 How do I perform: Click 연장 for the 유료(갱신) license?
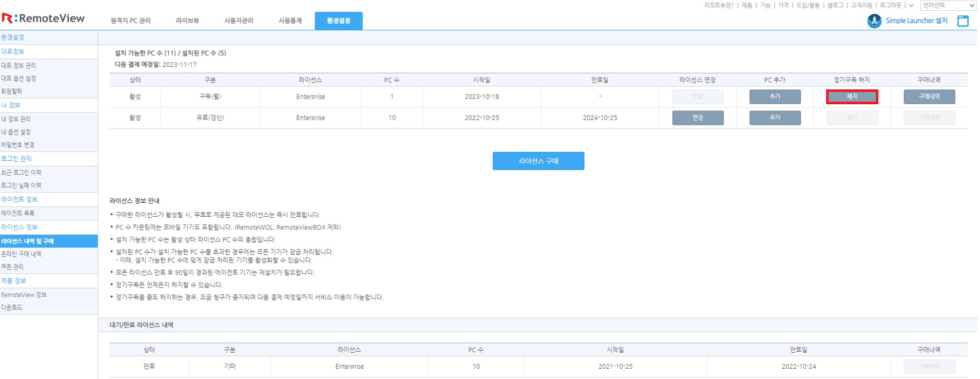point(698,118)
